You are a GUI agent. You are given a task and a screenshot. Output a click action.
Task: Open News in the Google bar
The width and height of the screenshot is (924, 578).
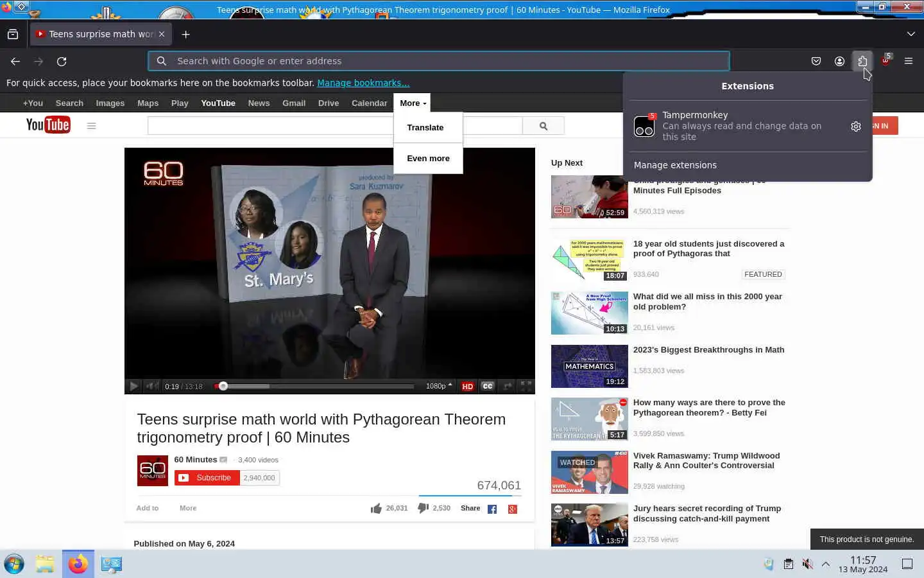pos(259,103)
